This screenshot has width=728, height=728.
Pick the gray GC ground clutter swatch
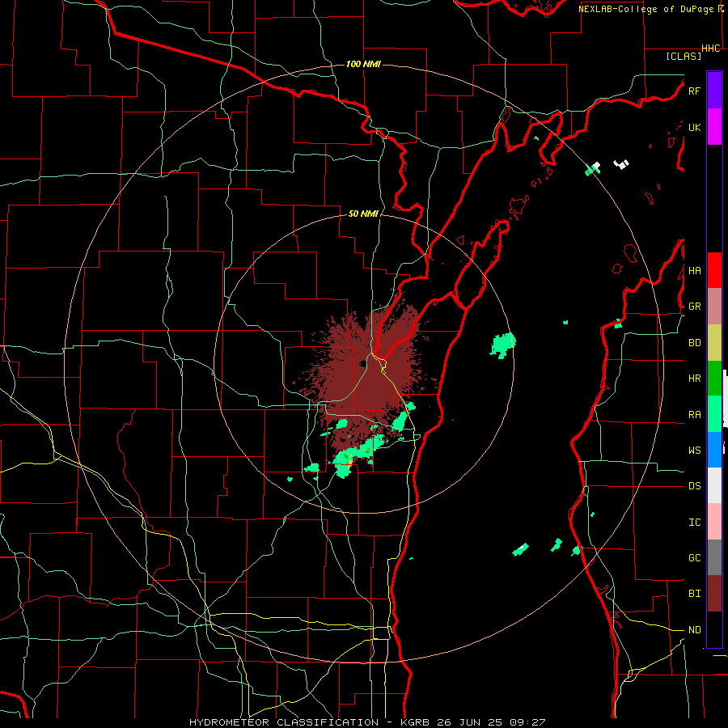[x=714, y=557]
